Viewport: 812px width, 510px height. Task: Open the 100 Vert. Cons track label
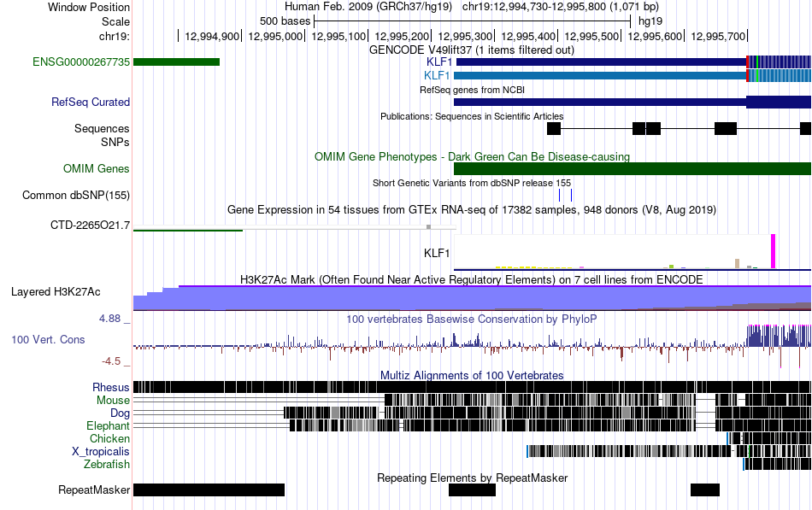pyautogui.click(x=48, y=340)
